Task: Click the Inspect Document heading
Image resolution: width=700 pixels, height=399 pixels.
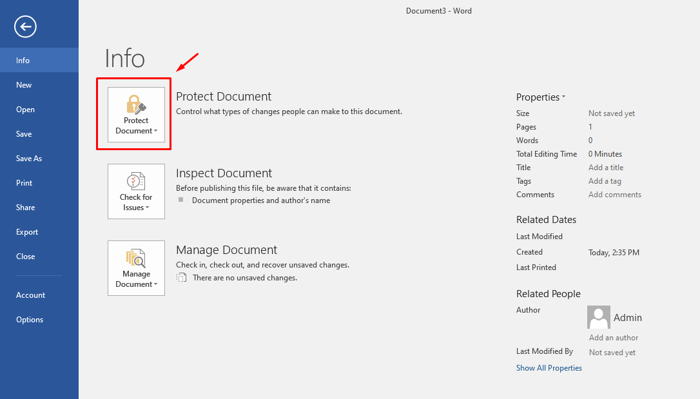Action: tap(224, 173)
